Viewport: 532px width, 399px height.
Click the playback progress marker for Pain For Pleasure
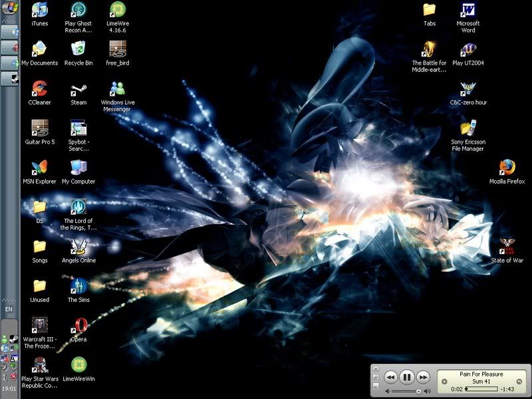[x=467, y=388]
